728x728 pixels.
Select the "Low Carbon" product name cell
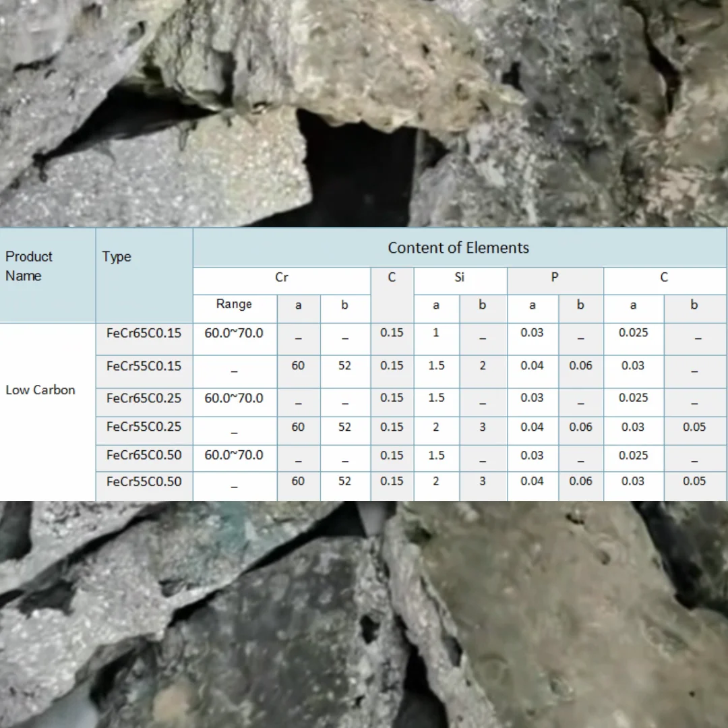coord(40,390)
